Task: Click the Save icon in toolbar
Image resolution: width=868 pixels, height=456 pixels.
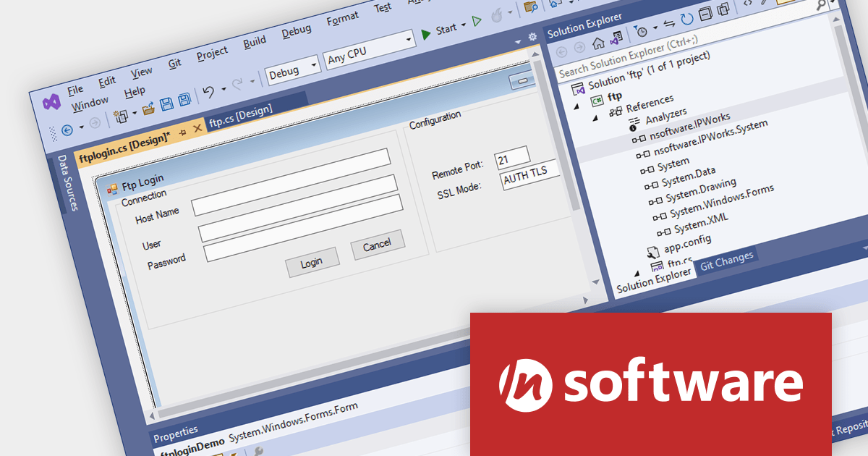Action: [166, 104]
